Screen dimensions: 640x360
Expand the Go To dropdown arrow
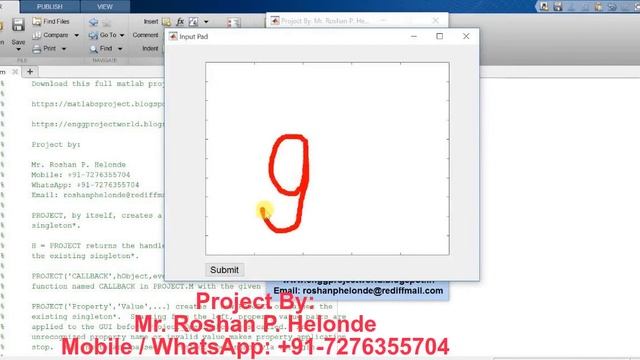tap(122, 36)
